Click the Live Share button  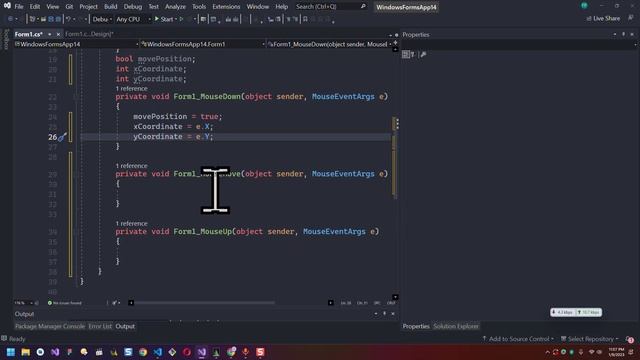click(603, 18)
